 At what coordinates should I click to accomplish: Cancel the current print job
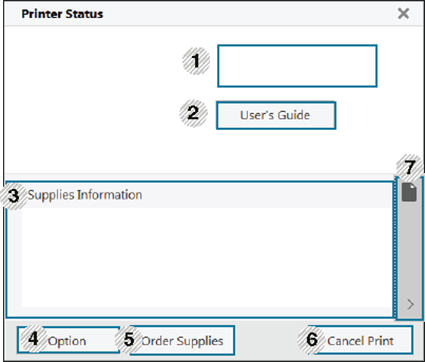[361, 340]
